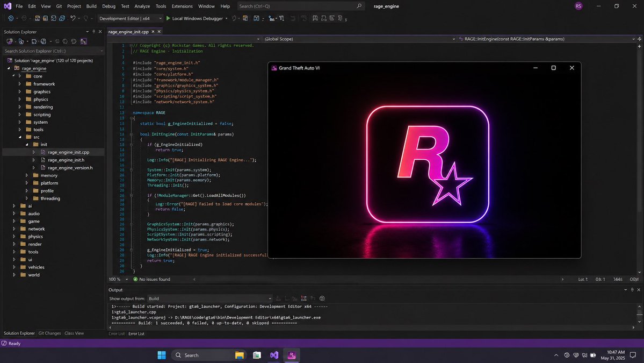
Task: Open the Build menu
Action: coord(91,6)
